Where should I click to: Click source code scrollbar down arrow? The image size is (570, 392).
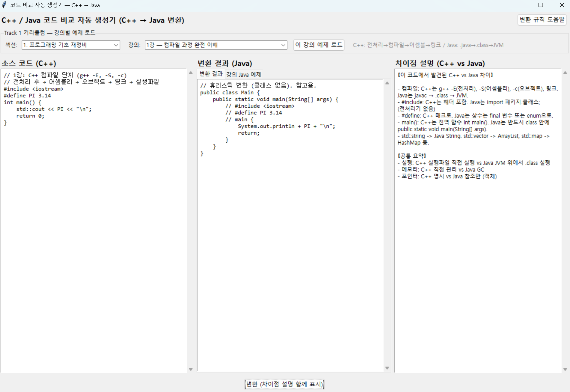pyautogui.click(x=191, y=369)
